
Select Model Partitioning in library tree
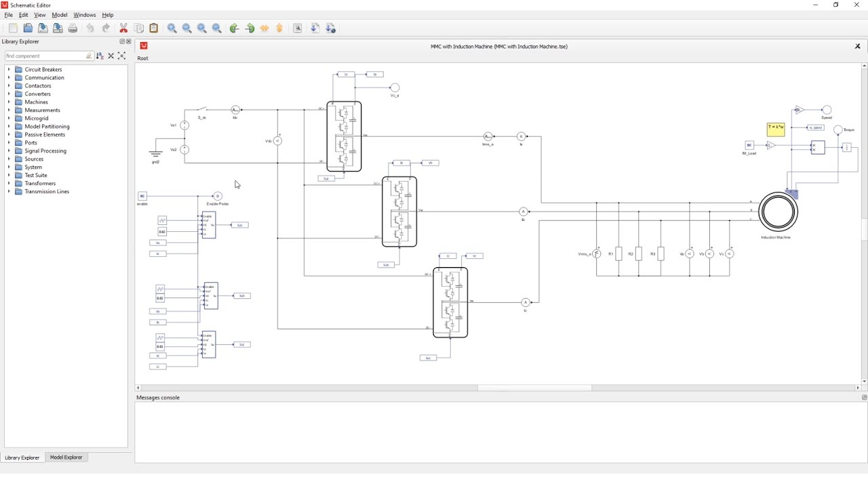(47, 127)
